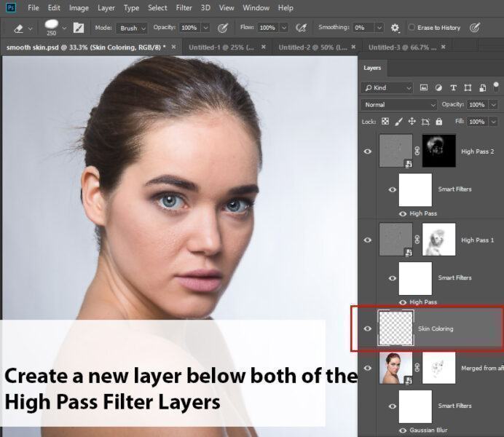Viewport: 504px width, 437px height.
Task: Hide the High Pass 2 layer
Action: [x=368, y=151]
